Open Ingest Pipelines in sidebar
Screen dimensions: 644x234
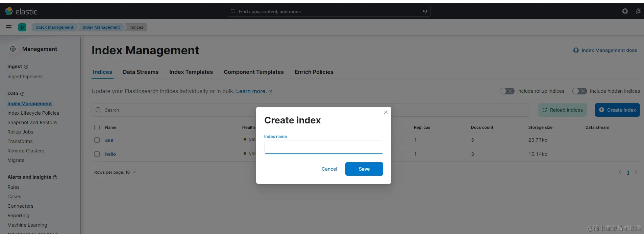25,77
